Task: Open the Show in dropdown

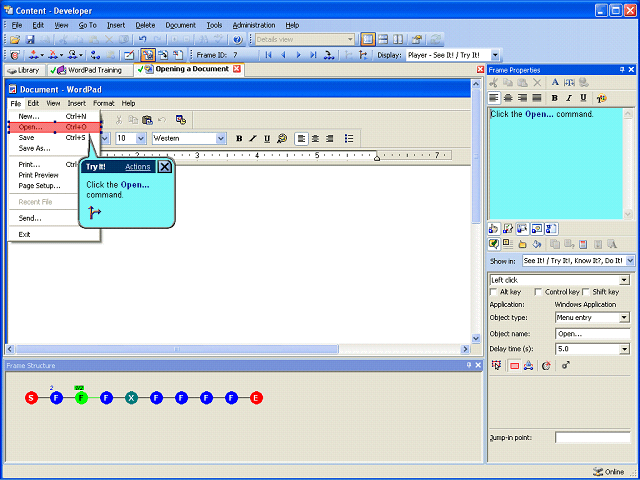Action: pos(630,260)
